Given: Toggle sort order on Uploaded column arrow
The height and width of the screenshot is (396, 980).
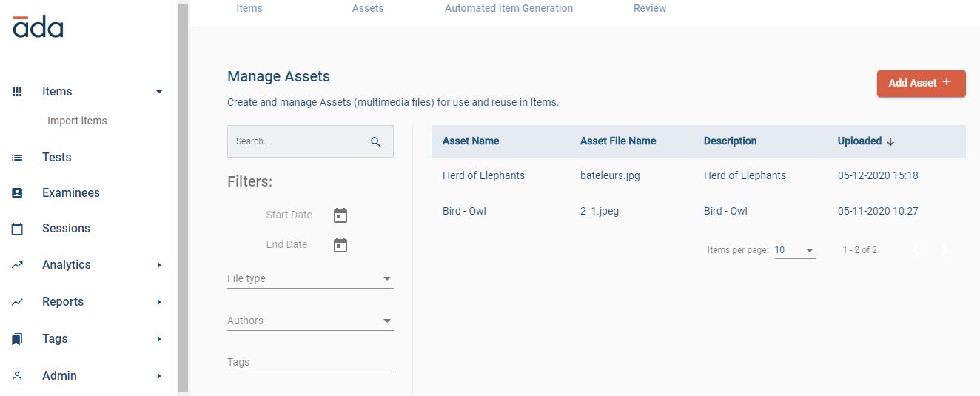Looking at the screenshot, I should click(890, 141).
